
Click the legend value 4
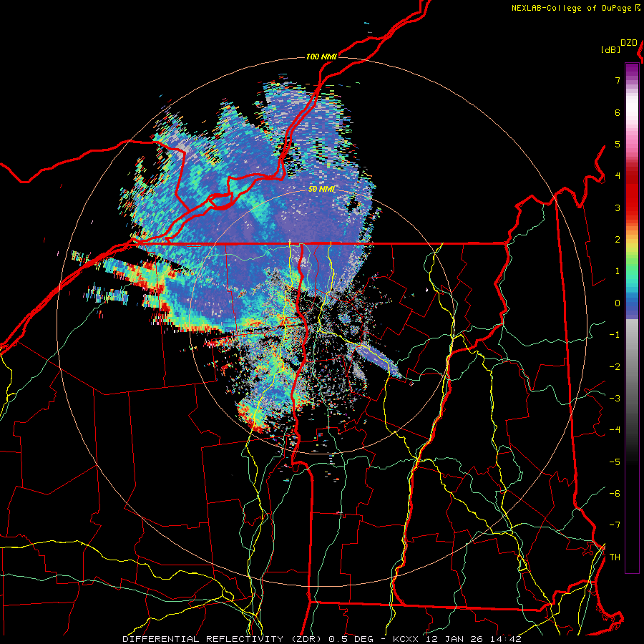point(618,176)
